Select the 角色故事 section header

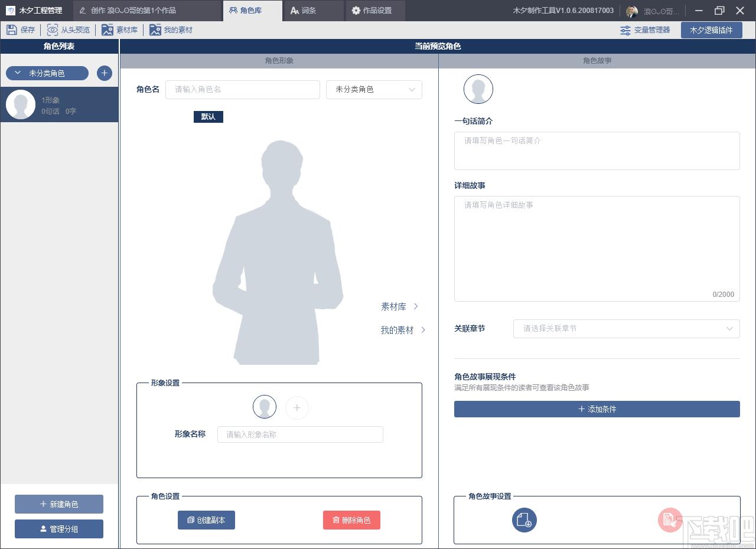tap(597, 61)
